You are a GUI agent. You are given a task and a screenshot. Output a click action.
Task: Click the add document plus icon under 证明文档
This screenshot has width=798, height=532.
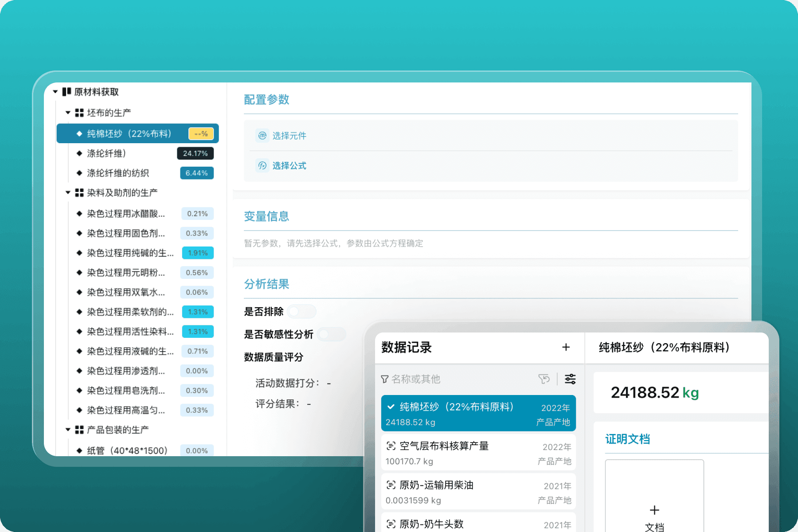tap(654, 510)
